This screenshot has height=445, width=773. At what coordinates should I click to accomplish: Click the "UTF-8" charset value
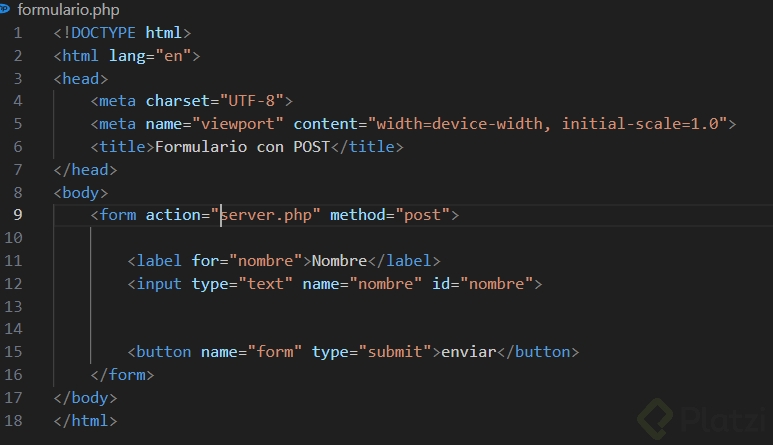(260, 101)
